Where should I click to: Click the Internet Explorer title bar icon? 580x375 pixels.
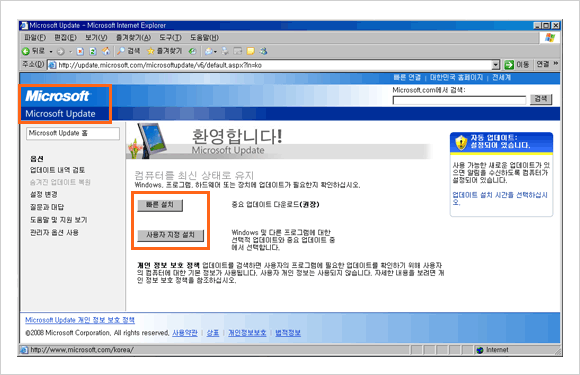(24, 26)
